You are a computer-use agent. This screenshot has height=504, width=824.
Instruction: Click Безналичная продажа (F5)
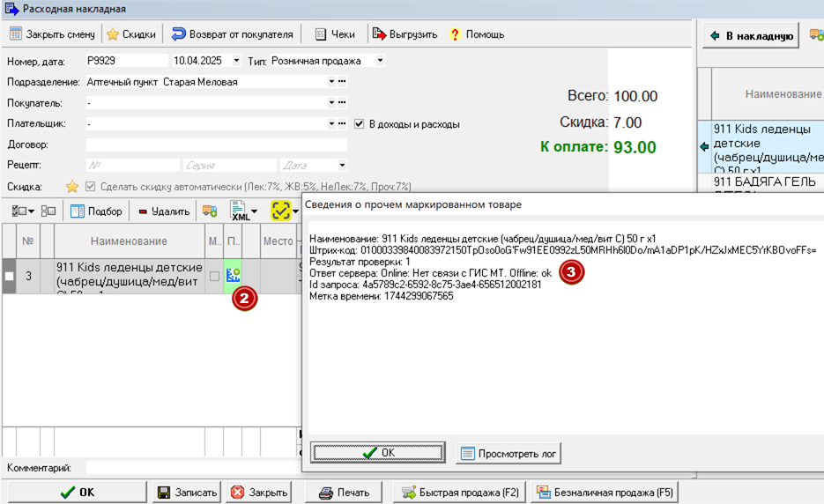click(x=605, y=493)
